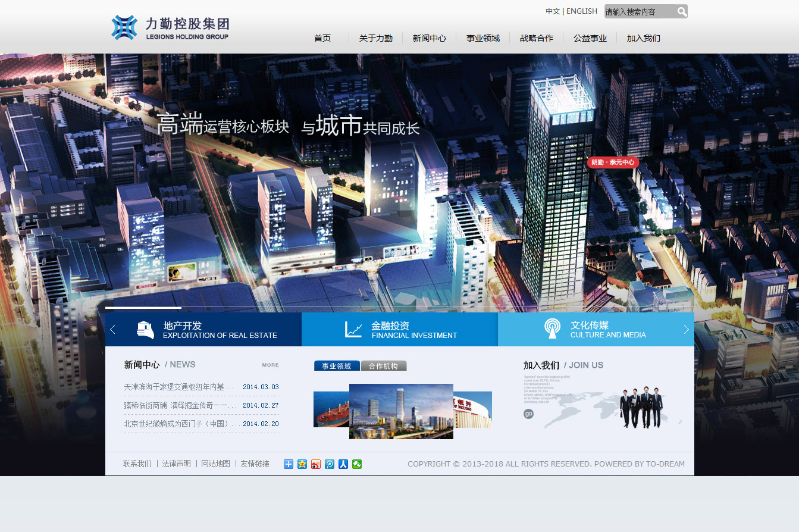The image size is (799, 532).
Task: Switch to the 合作机构 tab
Action: (x=383, y=366)
